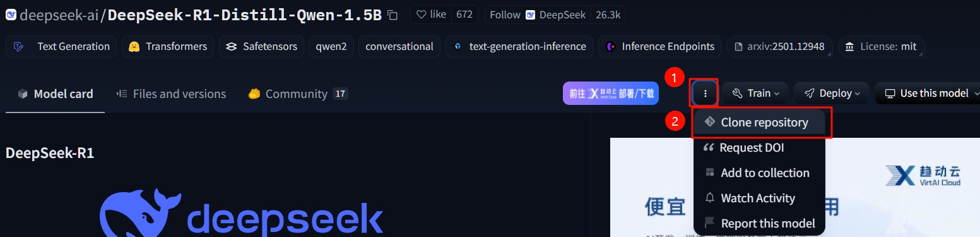
Task: Click the Community discussion count badge 17
Action: pyautogui.click(x=340, y=94)
